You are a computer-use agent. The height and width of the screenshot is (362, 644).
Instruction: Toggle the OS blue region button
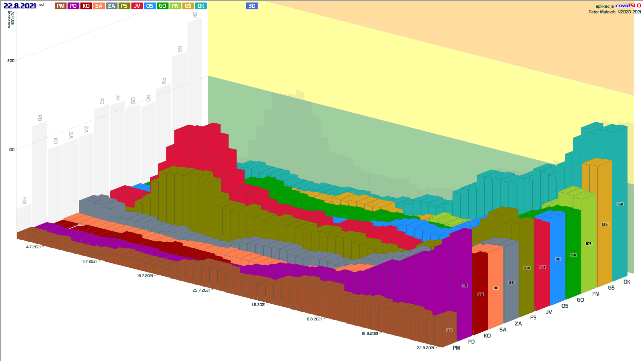coord(150,6)
